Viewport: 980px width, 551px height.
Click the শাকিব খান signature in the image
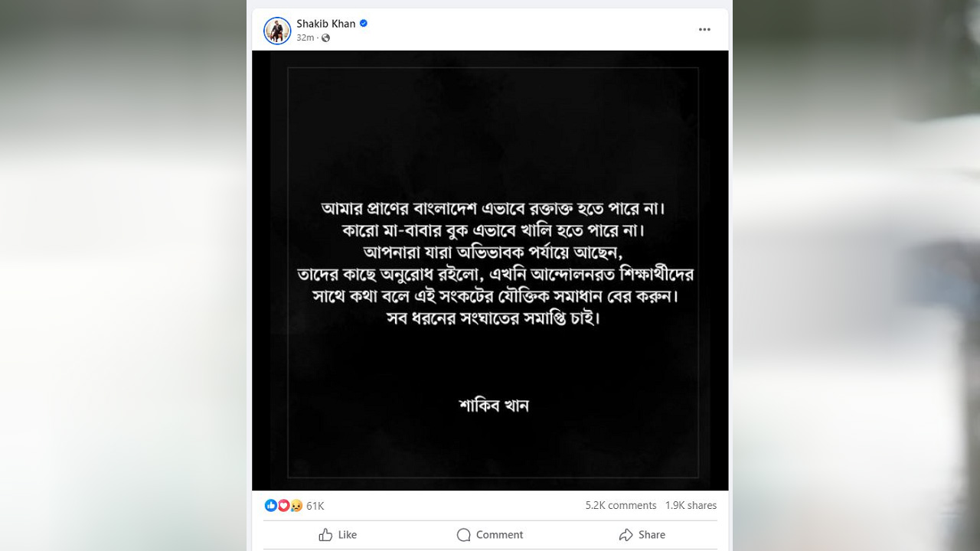[x=494, y=404]
